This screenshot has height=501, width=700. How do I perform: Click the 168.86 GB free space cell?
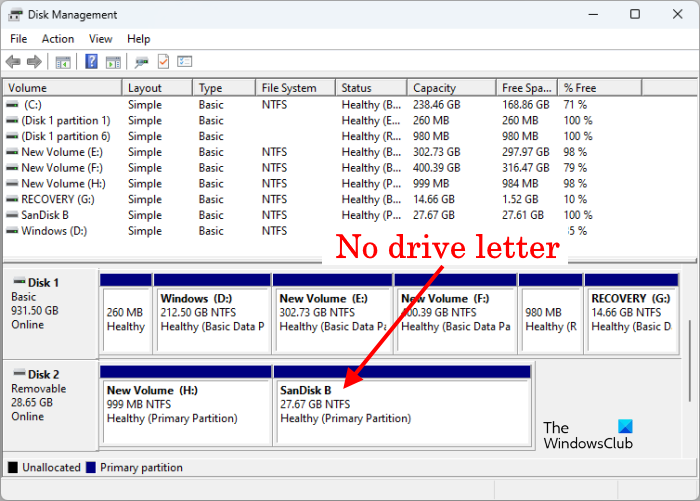[x=525, y=104]
